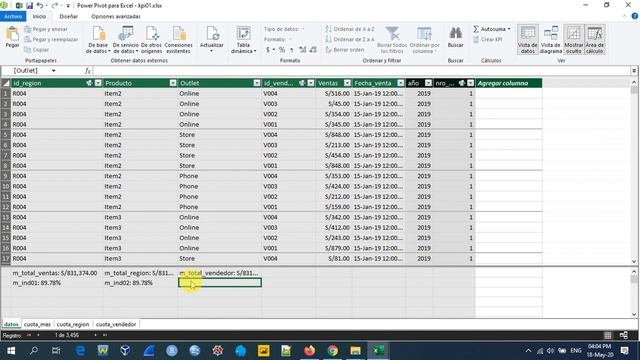Open año column filter dropdown
The width and height of the screenshot is (640, 360).
(x=428, y=83)
